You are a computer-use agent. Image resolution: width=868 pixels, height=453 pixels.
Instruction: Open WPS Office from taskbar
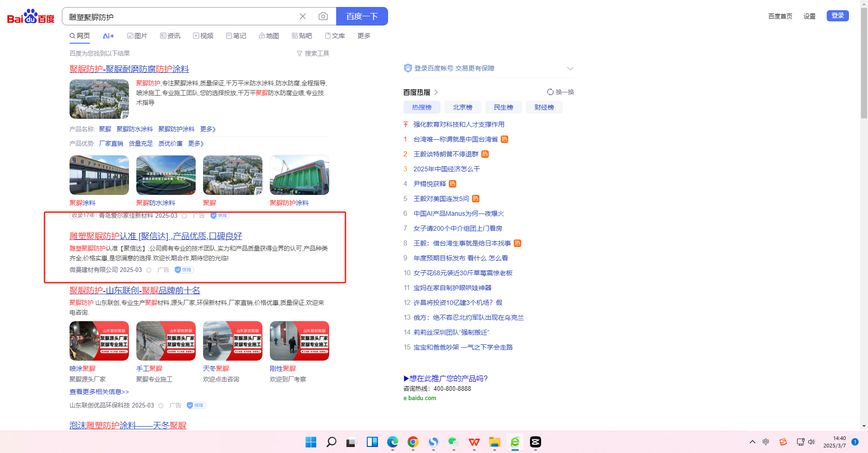474,442
